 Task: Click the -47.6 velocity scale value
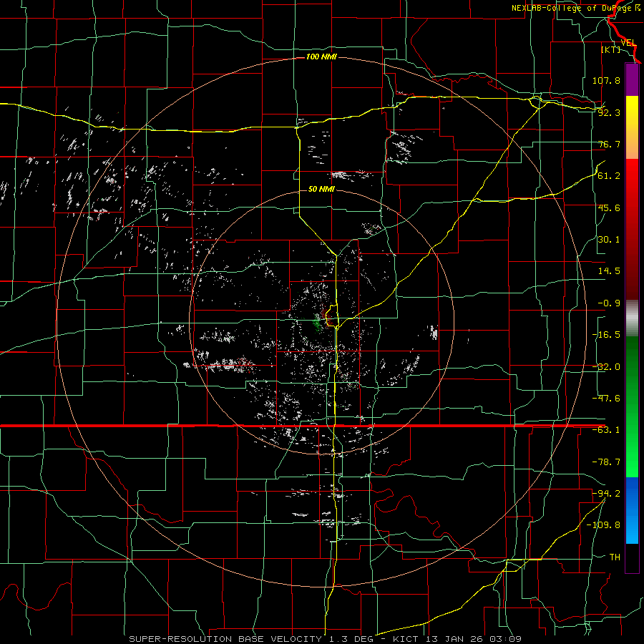point(606,399)
